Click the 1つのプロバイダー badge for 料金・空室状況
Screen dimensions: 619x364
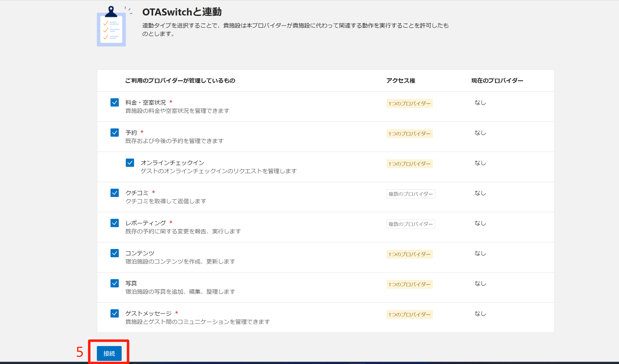click(x=410, y=103)
